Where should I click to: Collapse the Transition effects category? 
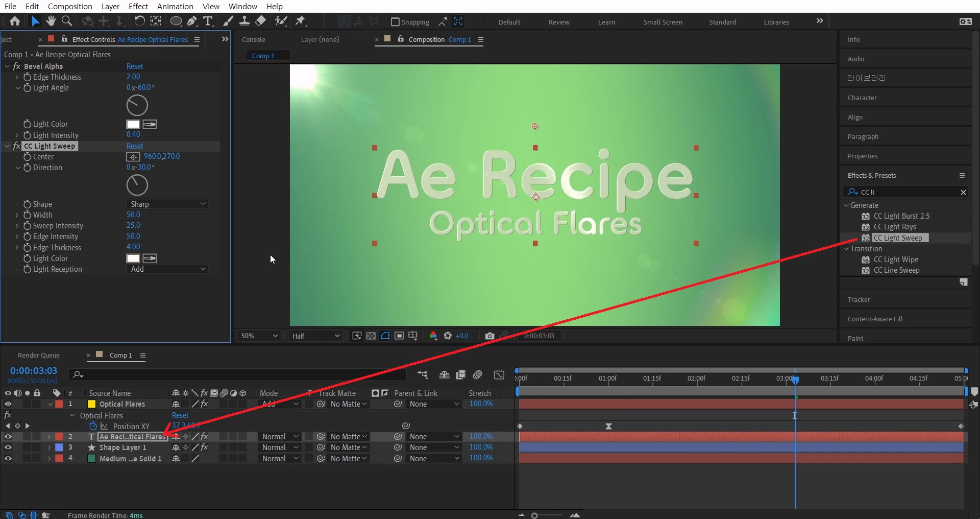coord(846,249)
